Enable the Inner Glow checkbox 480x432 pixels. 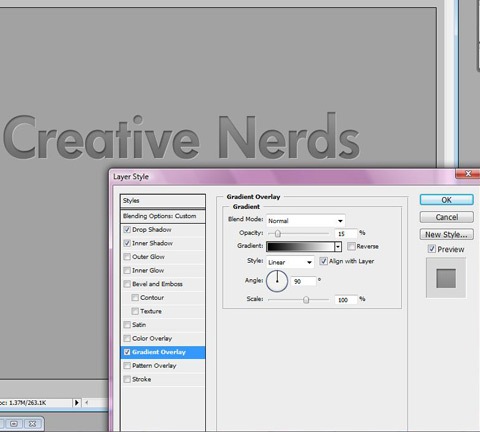[127, 270]
